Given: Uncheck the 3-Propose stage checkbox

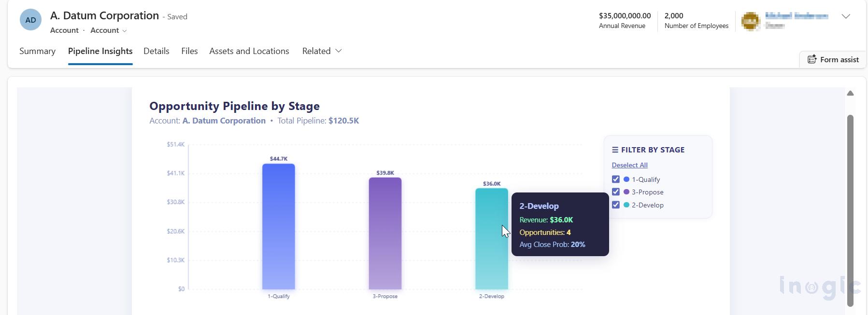Looking at the screenshot, I should coord(615,192).
